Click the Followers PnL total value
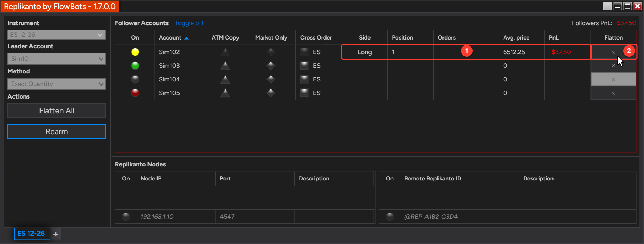644x244 pixels. [625, 23]
